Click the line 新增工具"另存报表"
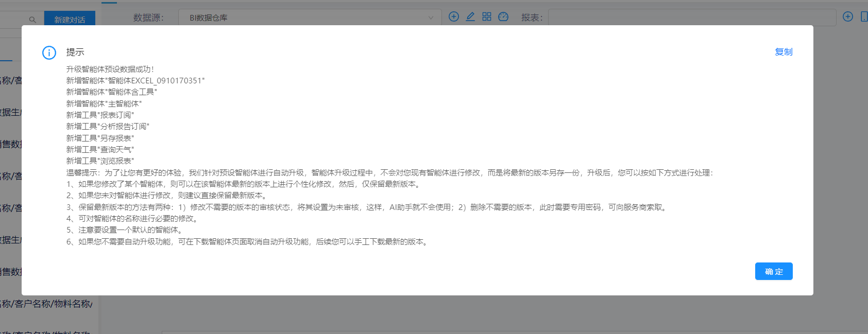This screenshot has height=334, width=868. coord(100,138)
